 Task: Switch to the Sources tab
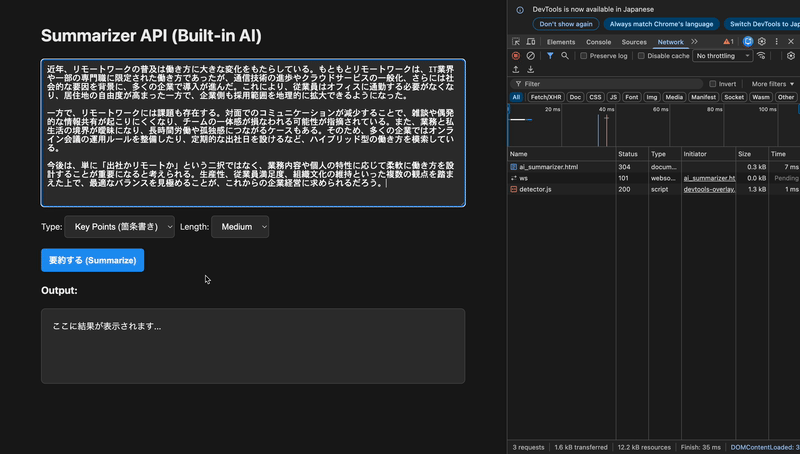634,42
